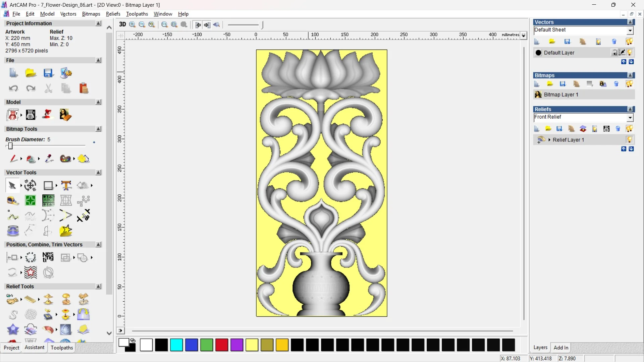
Task: Open the Reliefs menu
Action: [x=113, y=14]
